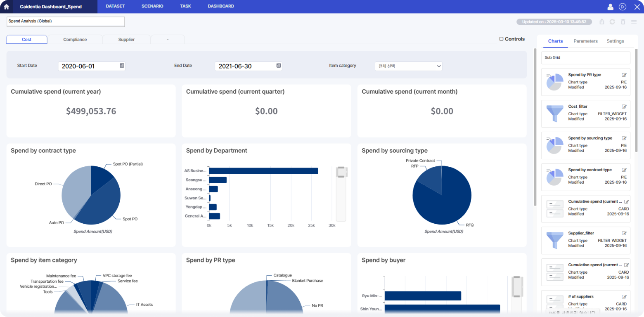
Task: Open the DATASET menu
Action: pyautogui.click(x=115, y=7)
